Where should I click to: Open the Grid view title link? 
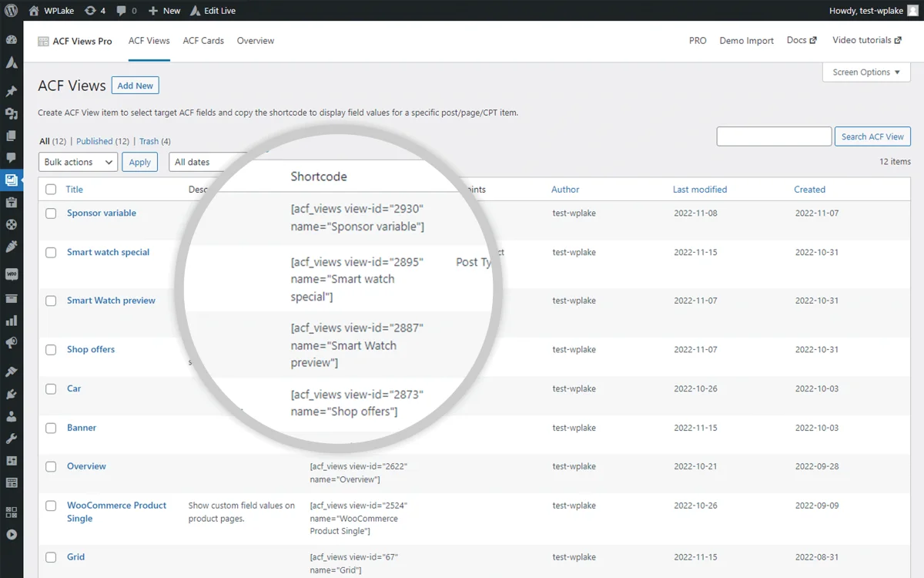[76, 557]
